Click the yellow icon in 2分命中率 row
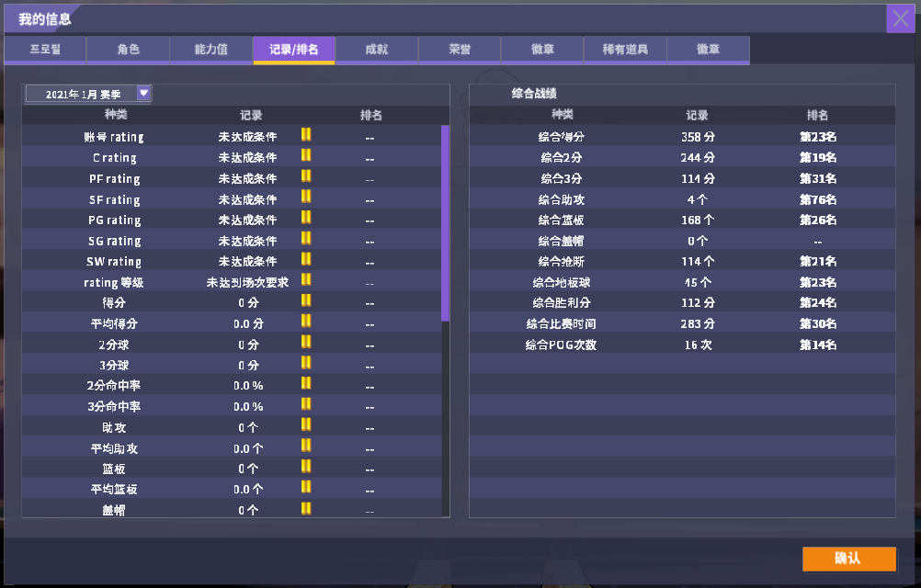Viewport: 921px width, 588px height. [x=306, y=382]
